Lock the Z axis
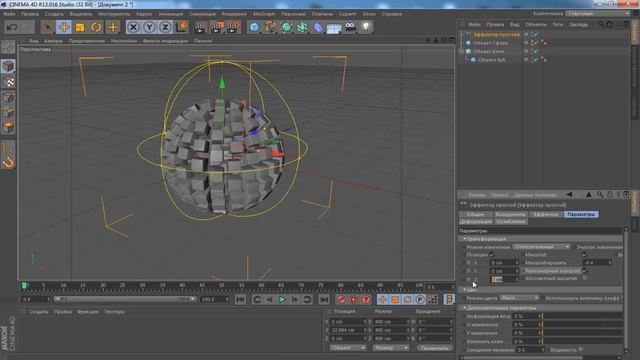Image resolution: width=640 pixels, height=360 pixels. [x=165, y=27]
